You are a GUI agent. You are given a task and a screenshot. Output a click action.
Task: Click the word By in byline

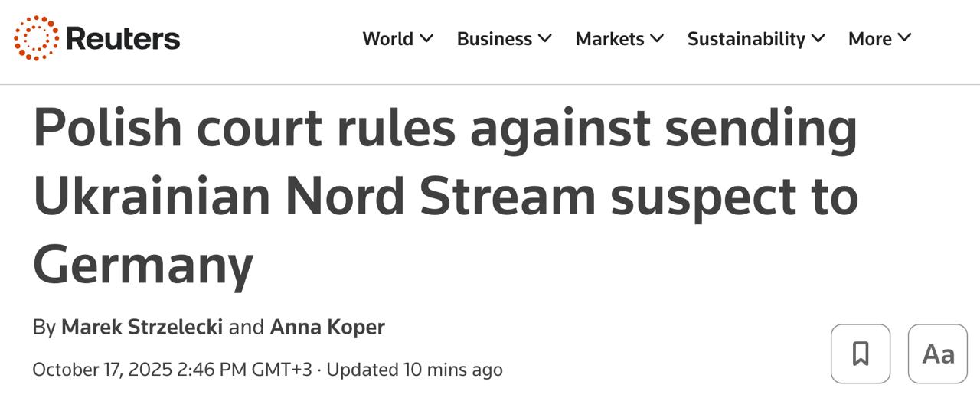(44, 327)
